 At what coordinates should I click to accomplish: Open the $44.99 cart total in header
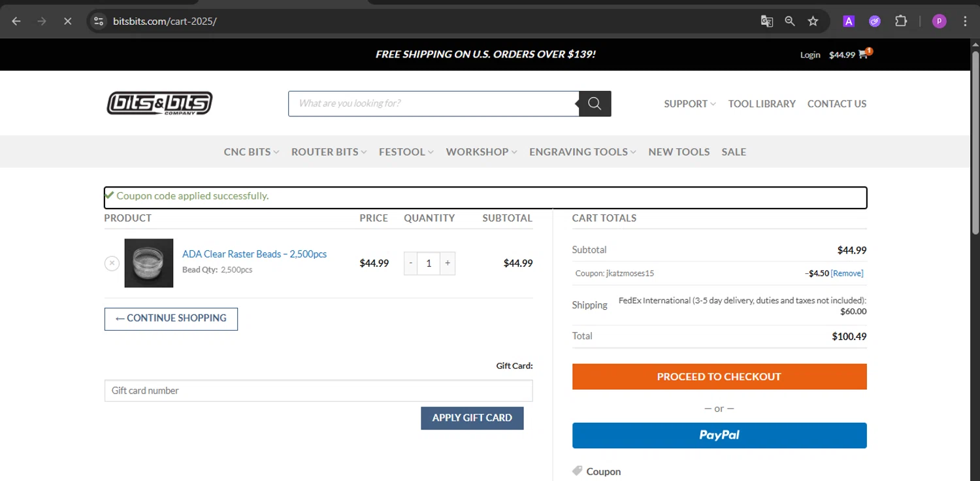coord(842,55)
